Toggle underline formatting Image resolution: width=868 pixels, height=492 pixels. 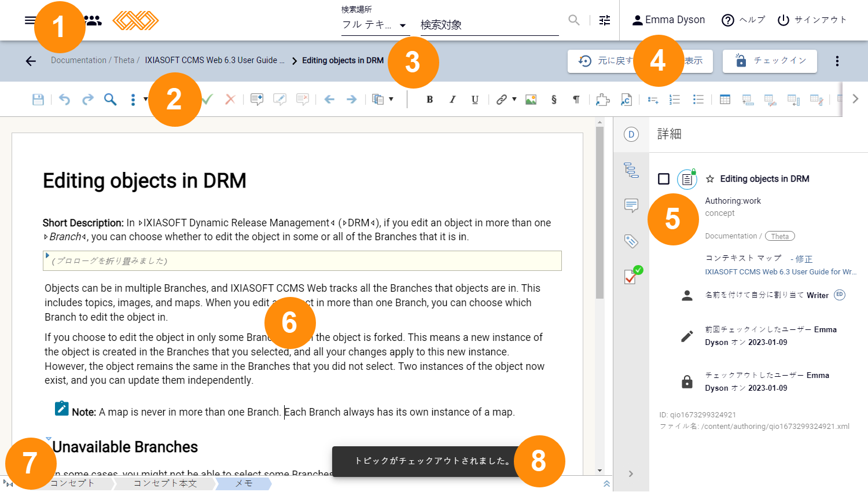click(475, 100)
